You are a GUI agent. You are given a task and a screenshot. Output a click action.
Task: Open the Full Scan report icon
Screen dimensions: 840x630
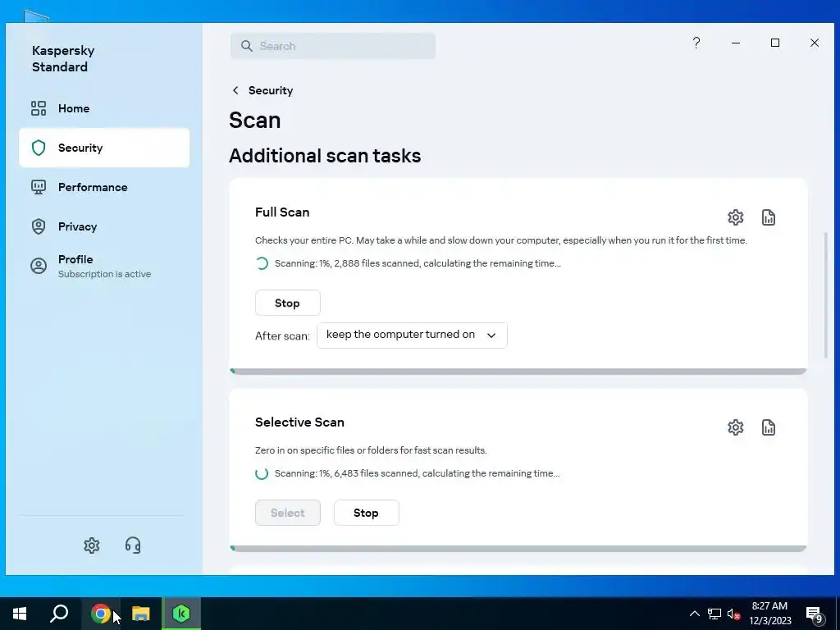click(769, 217)
